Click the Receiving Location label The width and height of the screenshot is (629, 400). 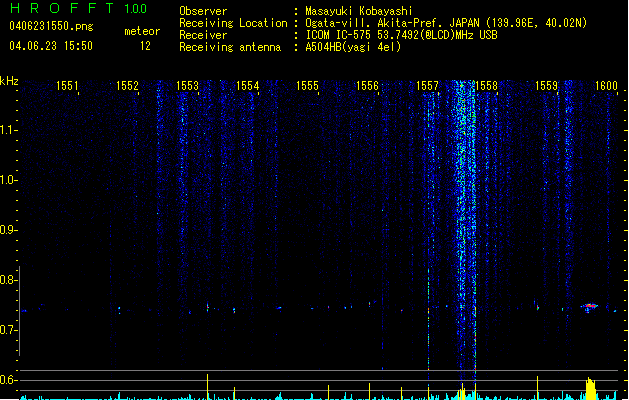[x=233, y=23]
